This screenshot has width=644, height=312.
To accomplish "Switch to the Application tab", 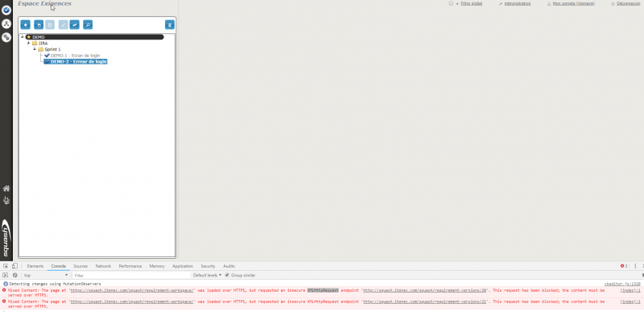I will (183, 266).
